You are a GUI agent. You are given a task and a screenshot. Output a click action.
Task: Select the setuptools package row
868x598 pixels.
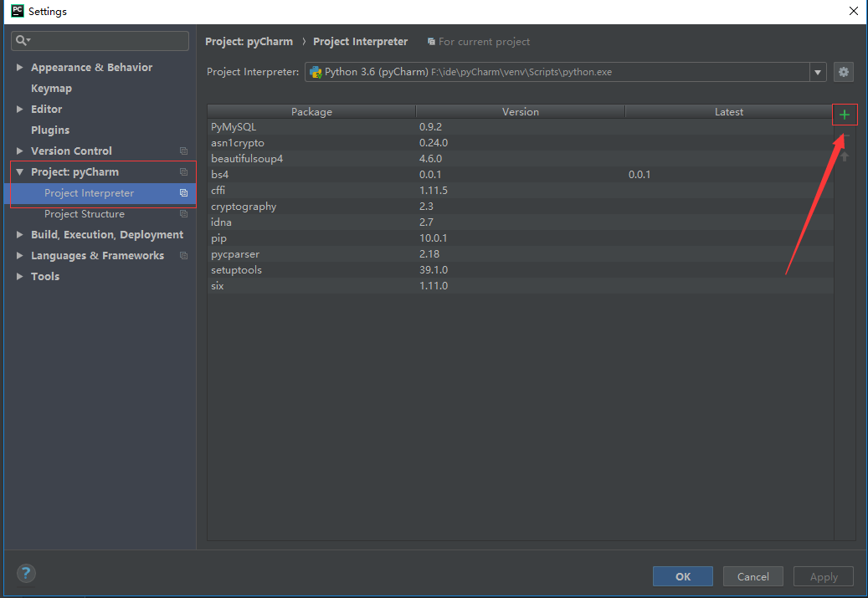click(x=521, y=270)
